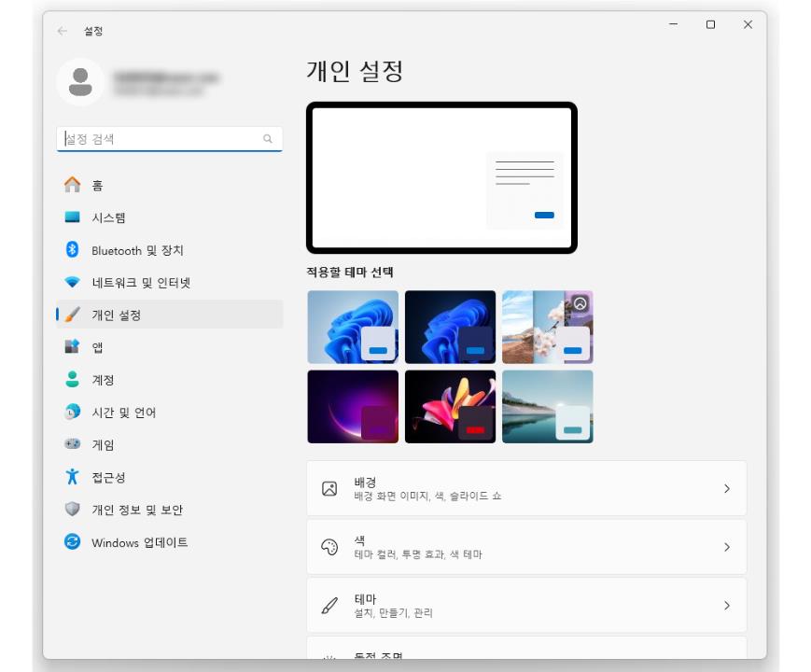
Task: Open Windows 업데이트 page
Action: coord(170,542)
